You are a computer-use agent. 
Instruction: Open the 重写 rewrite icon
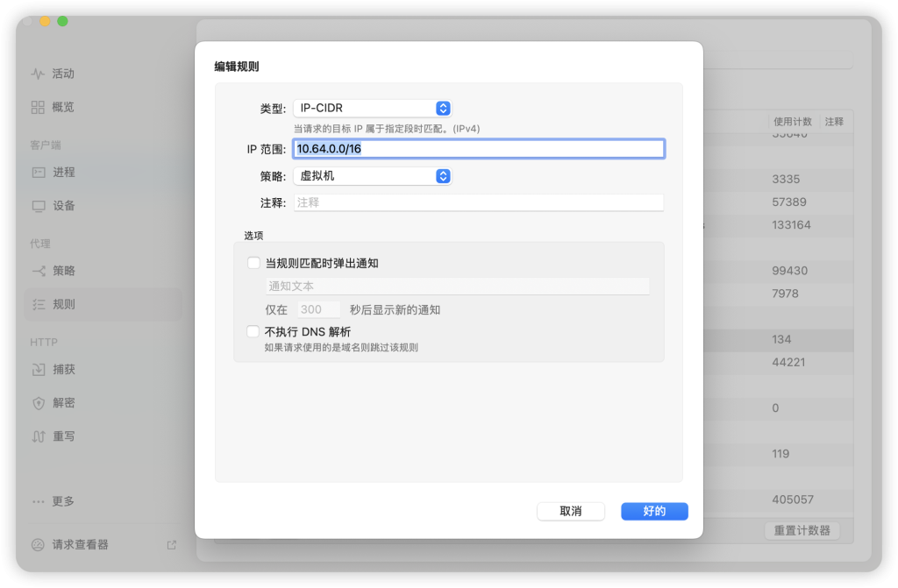click(39, 437)
